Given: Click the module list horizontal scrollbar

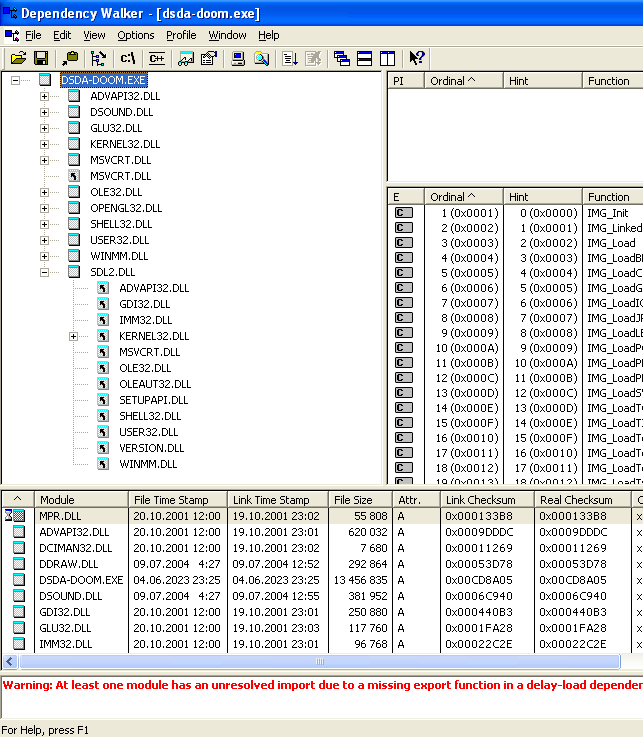Looking at the screenshot, I should 318,662.
